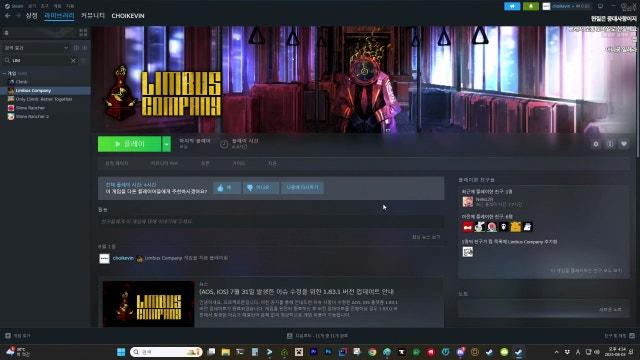
Task: Collapse the games category in sidebar
Action: pyautogui.click(x=4, y=73)
